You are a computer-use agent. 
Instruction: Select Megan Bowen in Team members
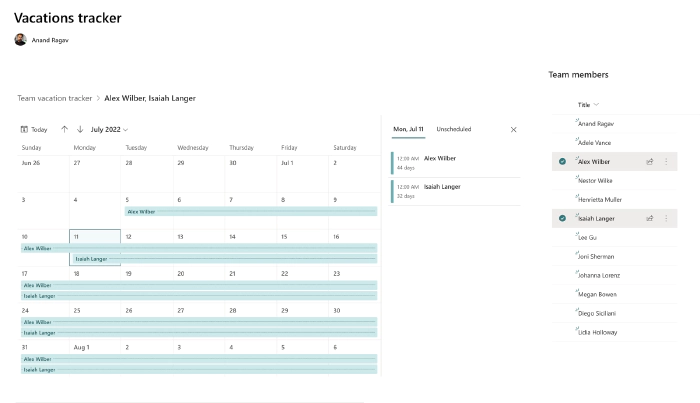point(597,295)
